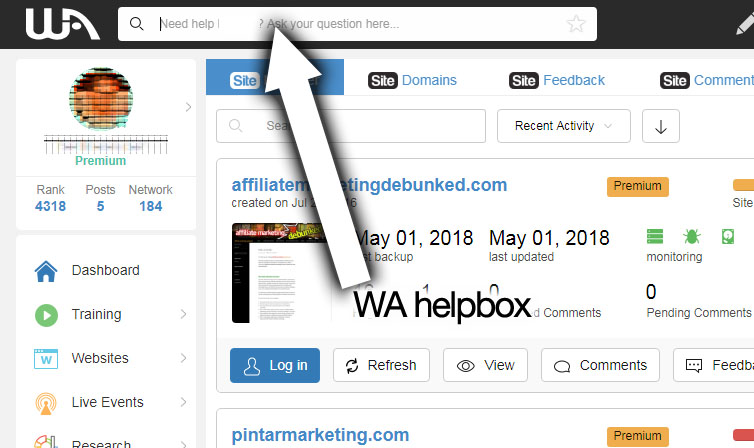
Task: Click the star icon in the help search bar
Action: pos(576,24)
